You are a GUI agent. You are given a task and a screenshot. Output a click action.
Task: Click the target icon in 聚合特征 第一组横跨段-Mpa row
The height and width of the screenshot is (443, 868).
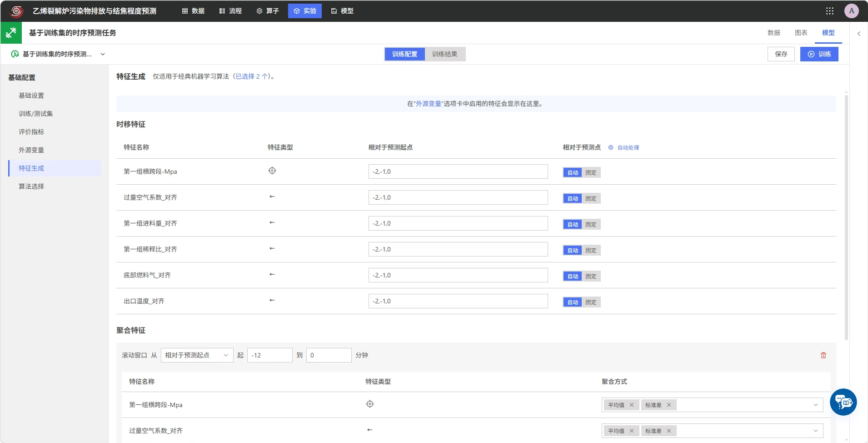[x=370, y=404]
